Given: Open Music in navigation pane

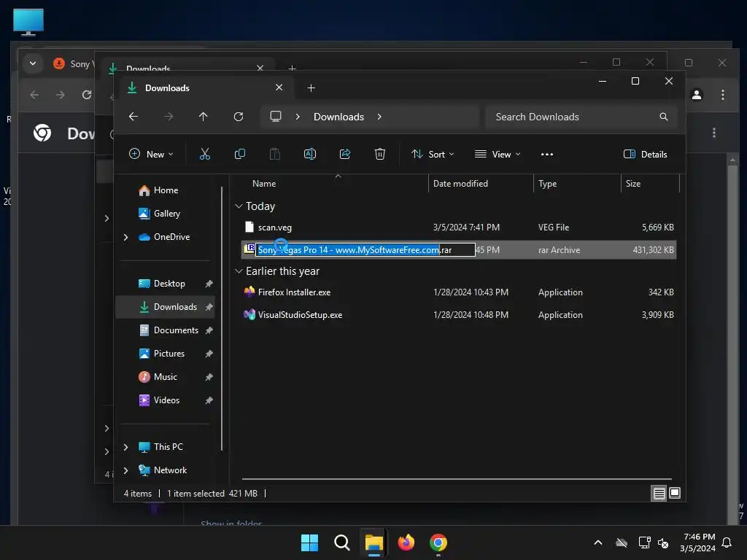Looking at the screenshot, I should click(165, 377).
